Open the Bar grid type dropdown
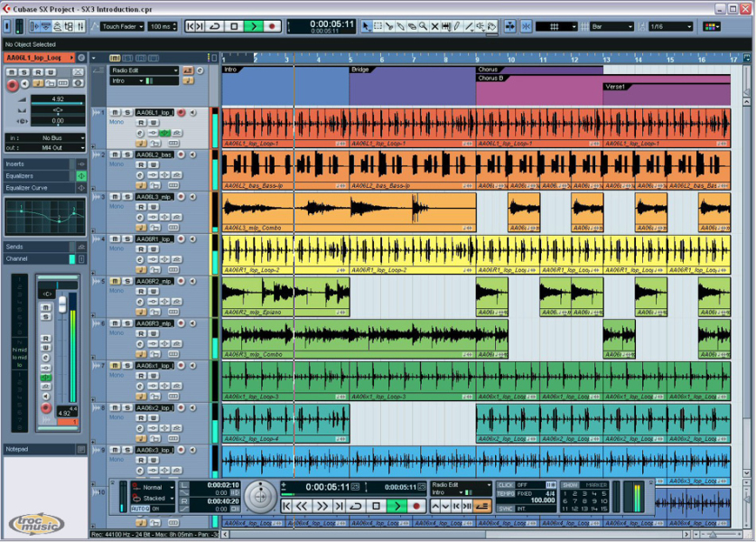 click(611, 26)
